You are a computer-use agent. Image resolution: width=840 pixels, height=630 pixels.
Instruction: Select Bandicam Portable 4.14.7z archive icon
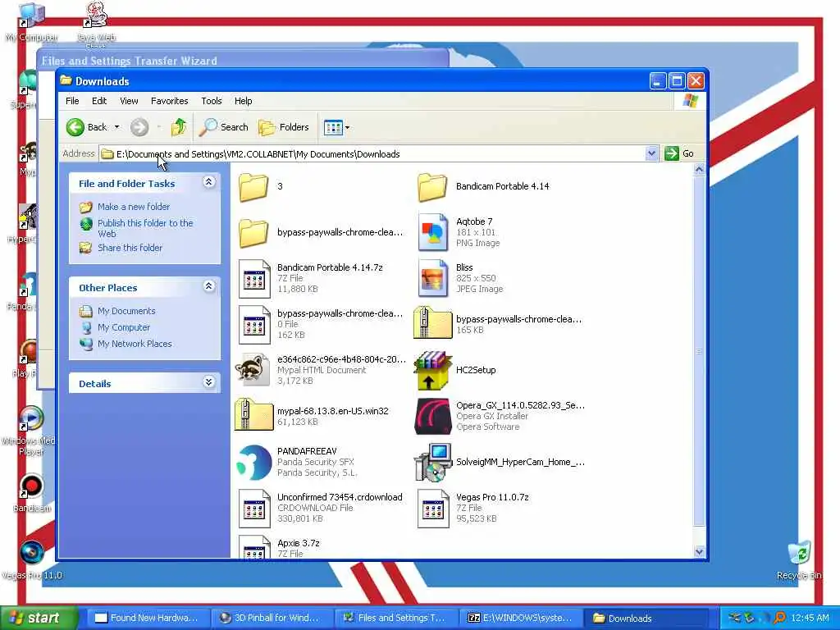coord(254,279)
